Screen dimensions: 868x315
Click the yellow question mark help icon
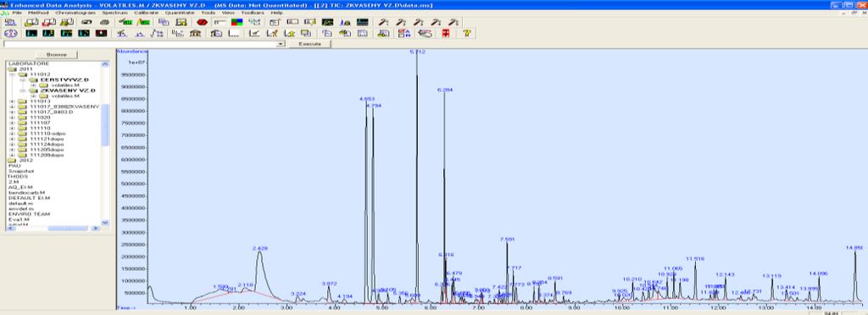[x=467, y=33]
